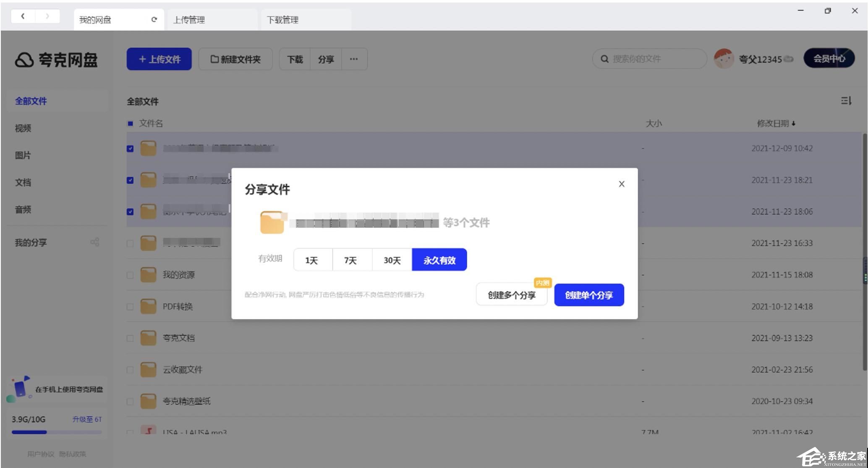This screenshot has height=468, width=868.
Task: Select 1天 validity period
Action: pyautogui.click(x=313, y=260)
